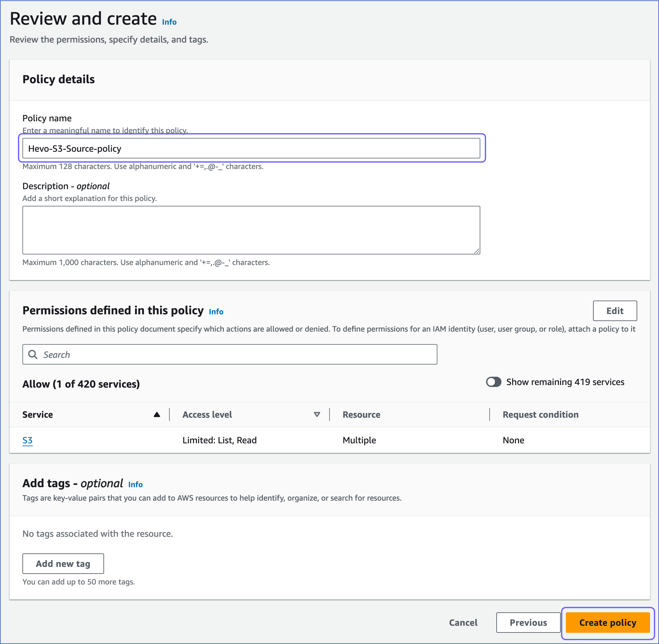This screenshot has height=644, width=659.
Task: Click the 'Allow (1 of 420 services)' heading
Action: 81,384
